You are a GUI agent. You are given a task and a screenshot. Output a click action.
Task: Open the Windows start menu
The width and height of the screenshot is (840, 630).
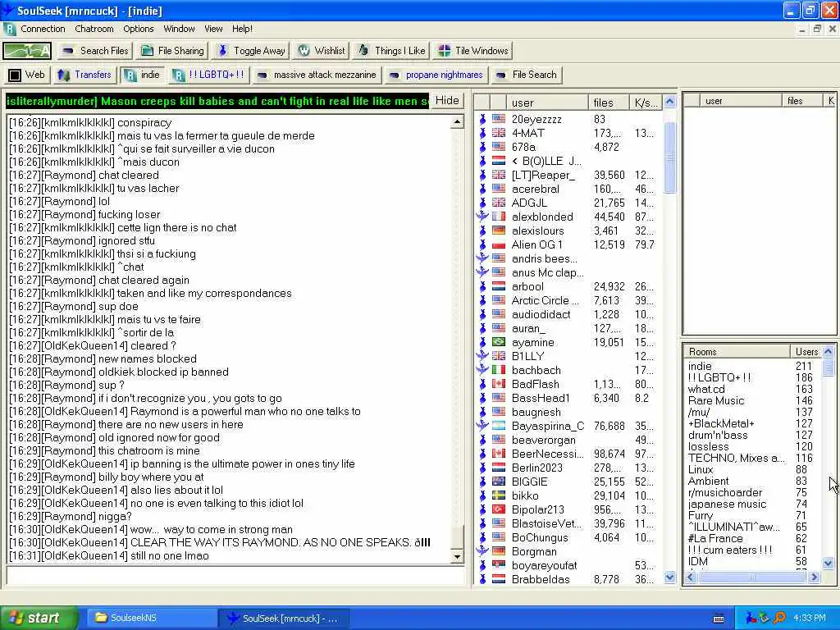(x=38, y=618)
